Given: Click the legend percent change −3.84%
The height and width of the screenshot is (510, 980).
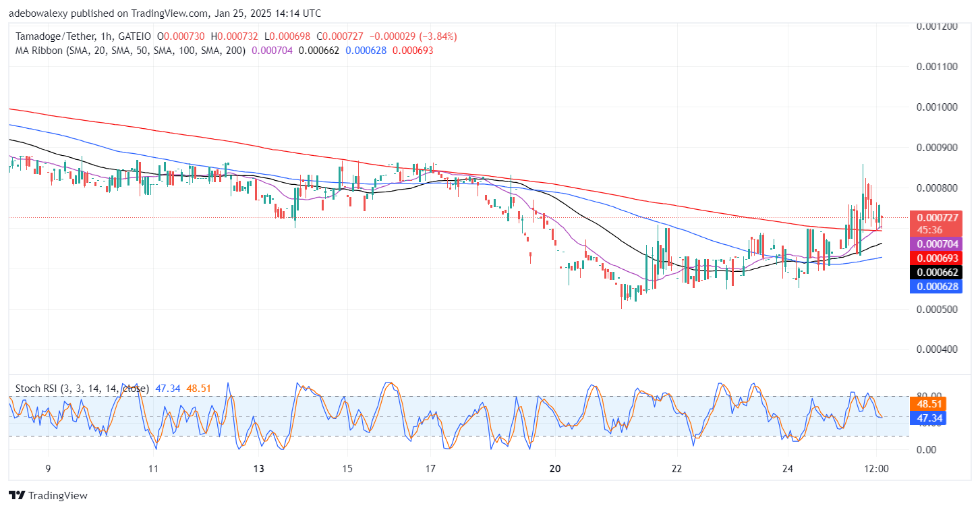Looking at the screenshot, I should point(438,36).
